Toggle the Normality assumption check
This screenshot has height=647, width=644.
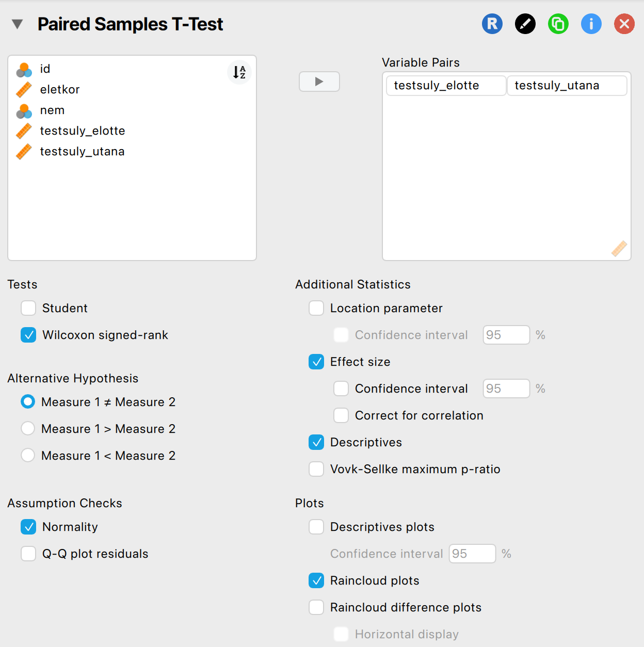(28, 527)
